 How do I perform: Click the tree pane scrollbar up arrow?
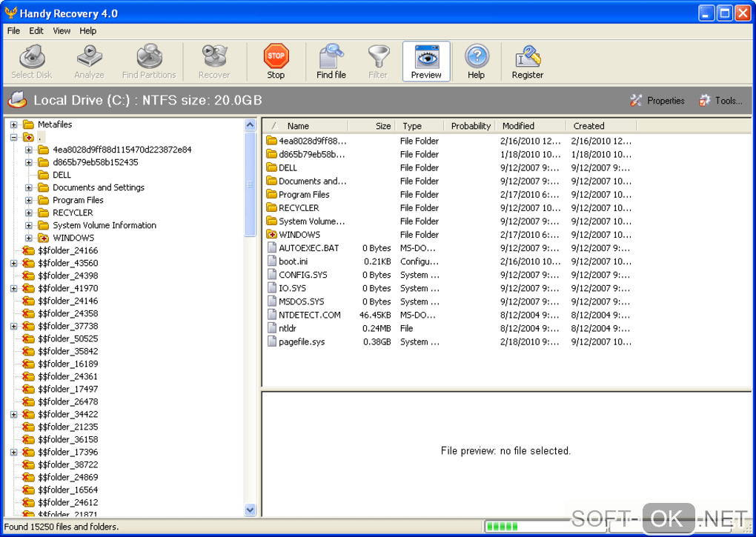[250, 125]
